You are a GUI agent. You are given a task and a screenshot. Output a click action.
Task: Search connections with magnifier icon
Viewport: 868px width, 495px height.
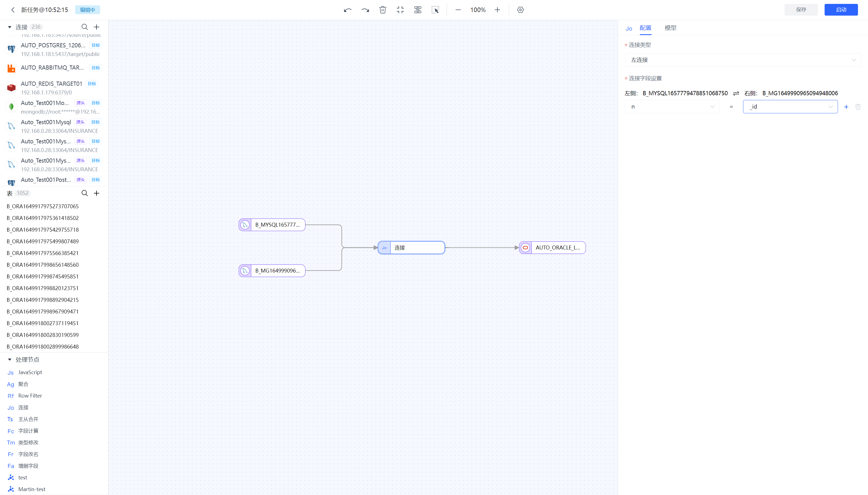point(85,27)
